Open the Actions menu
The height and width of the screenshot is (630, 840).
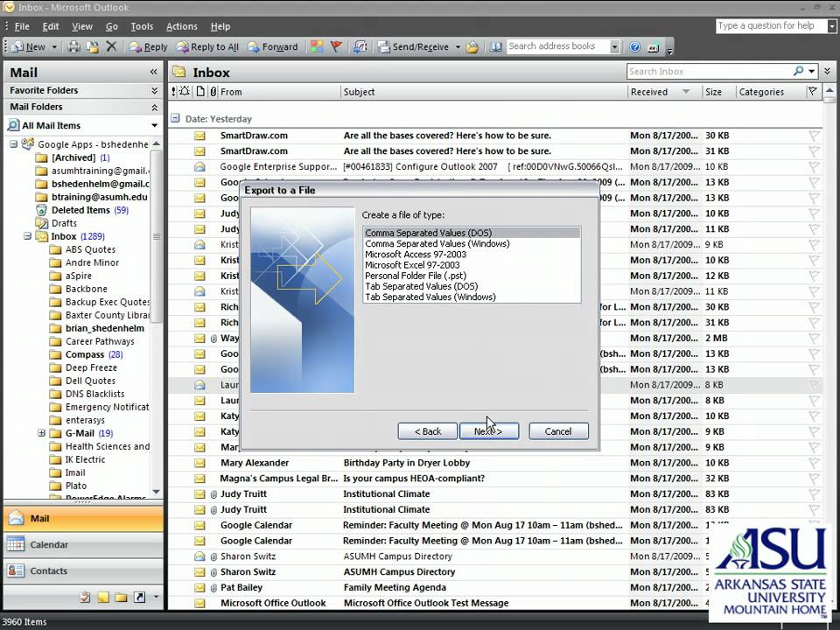[x=182, y=26]
